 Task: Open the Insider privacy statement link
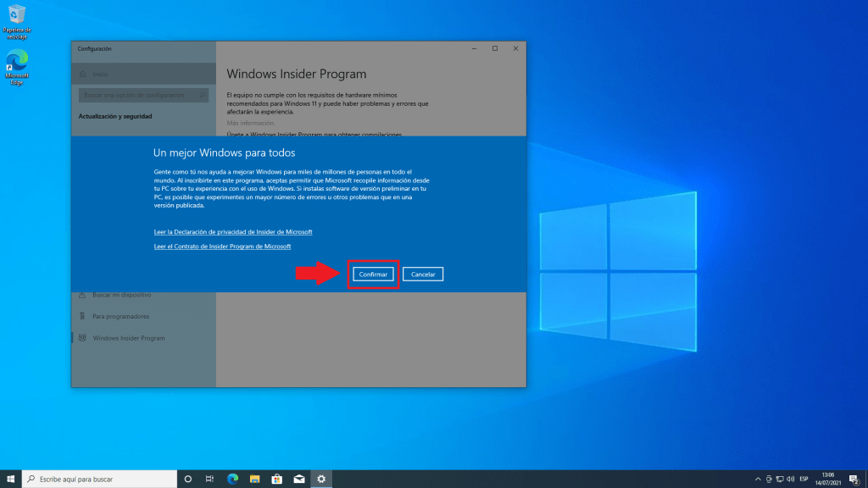click(x=233, y=231)
